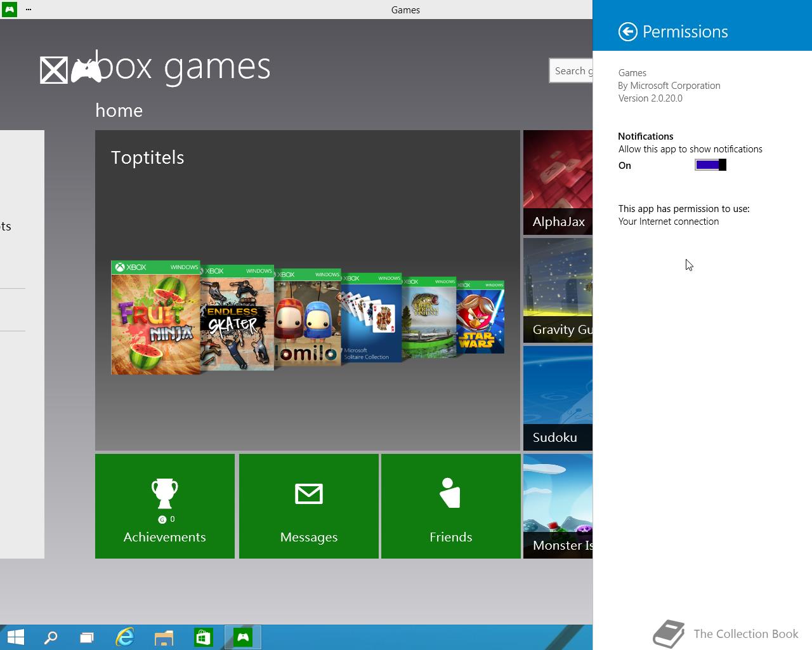This screenshot has height=650, width=812.
Task: Open the Achievements tile
Action: [x=165, y=506]
